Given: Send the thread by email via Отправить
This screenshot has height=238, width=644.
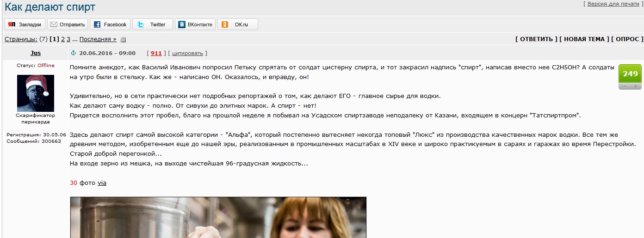Looking at the screenshot, I should 68,24.
